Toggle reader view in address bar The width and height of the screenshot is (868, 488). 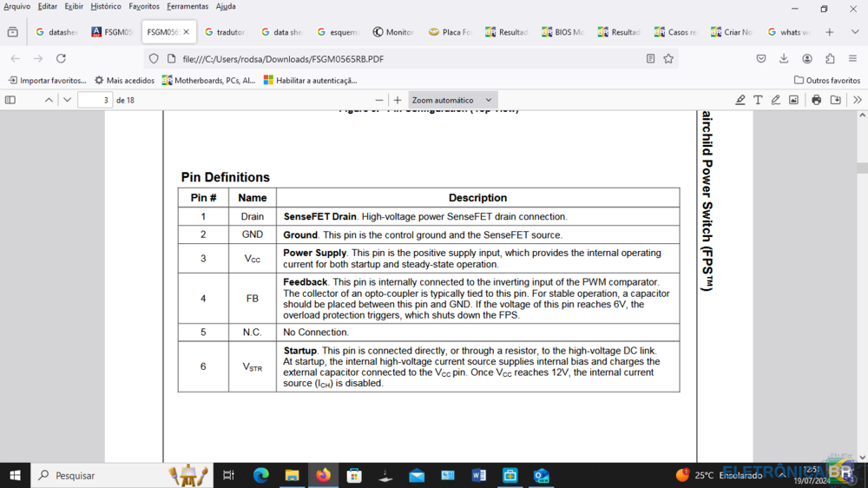(x=650, y=59)
